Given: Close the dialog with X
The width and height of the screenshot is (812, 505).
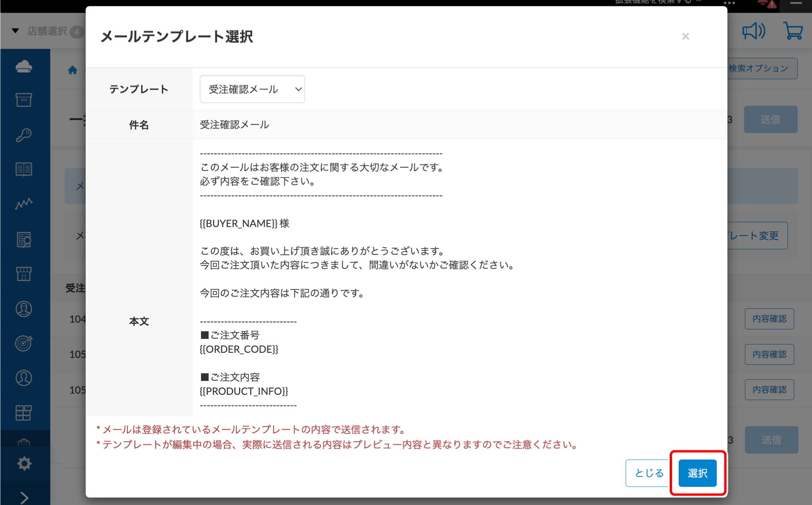Looking at the screenshot, I should tap(686, 36).
